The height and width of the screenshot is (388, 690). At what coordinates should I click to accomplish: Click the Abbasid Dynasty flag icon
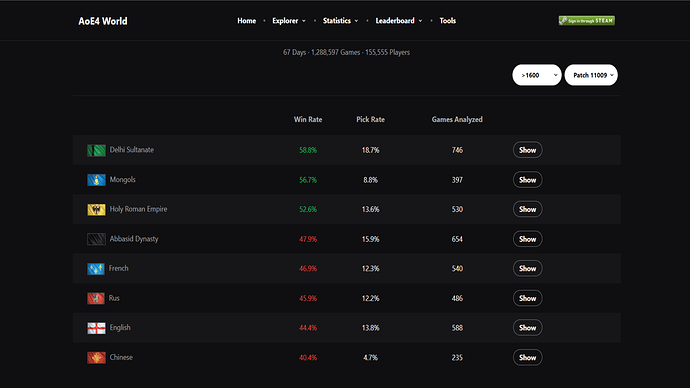click(x=96, y=239)
